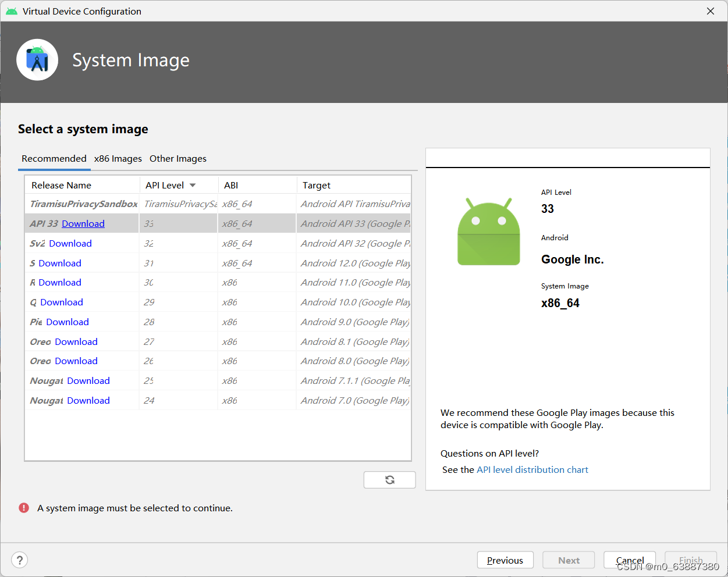Download the Q system image
Image resolution: width=728 pixels, height=577 pixels.
[x=62, y=302]
